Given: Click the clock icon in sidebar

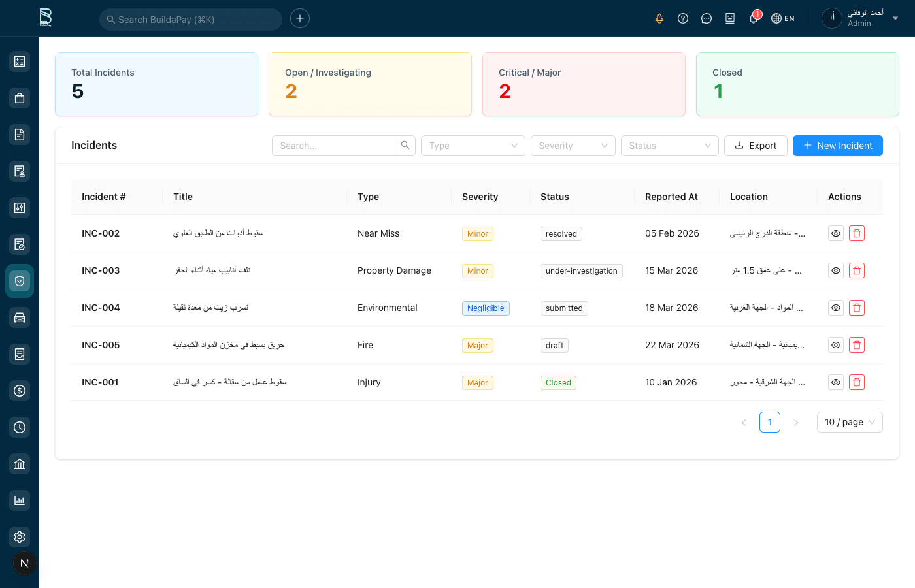Looking at the screenshot, I should pos(20,427).
